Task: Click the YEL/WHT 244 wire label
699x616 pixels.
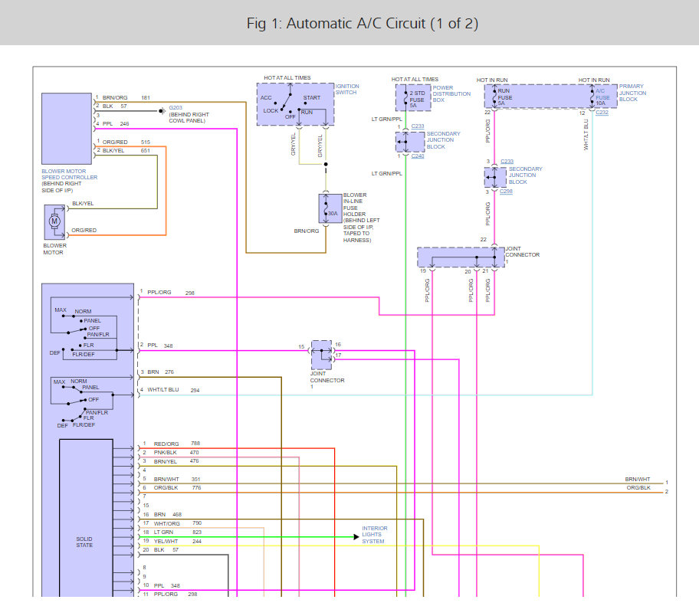Action: 177,541
